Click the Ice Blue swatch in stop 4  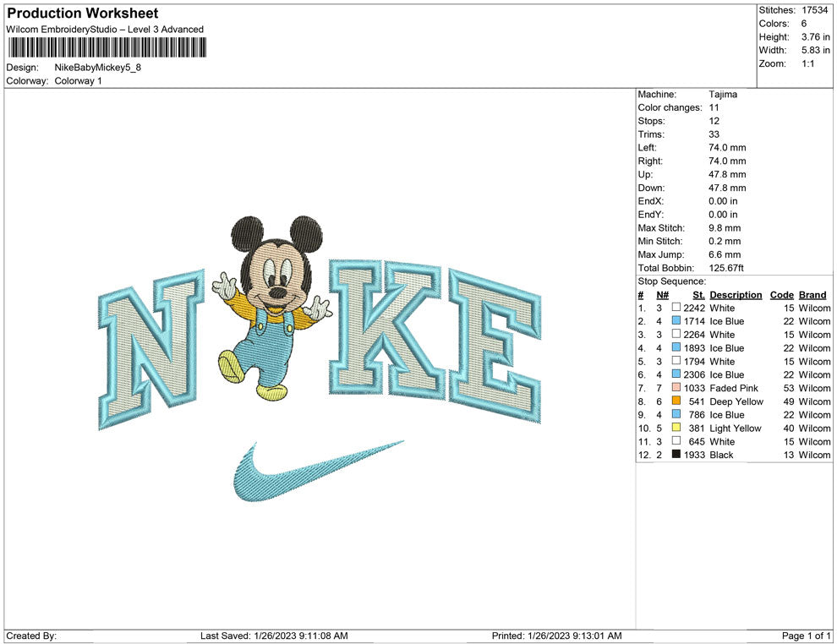(x=676, y=347)
